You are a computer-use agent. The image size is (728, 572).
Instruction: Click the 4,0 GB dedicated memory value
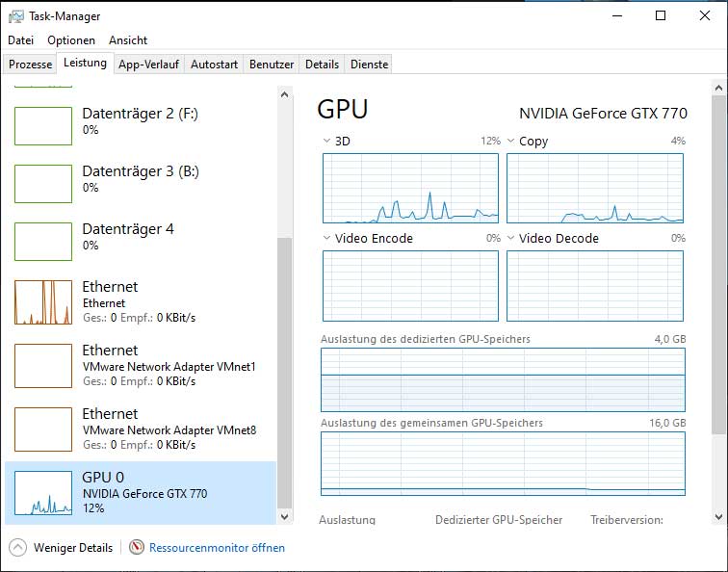670,339
